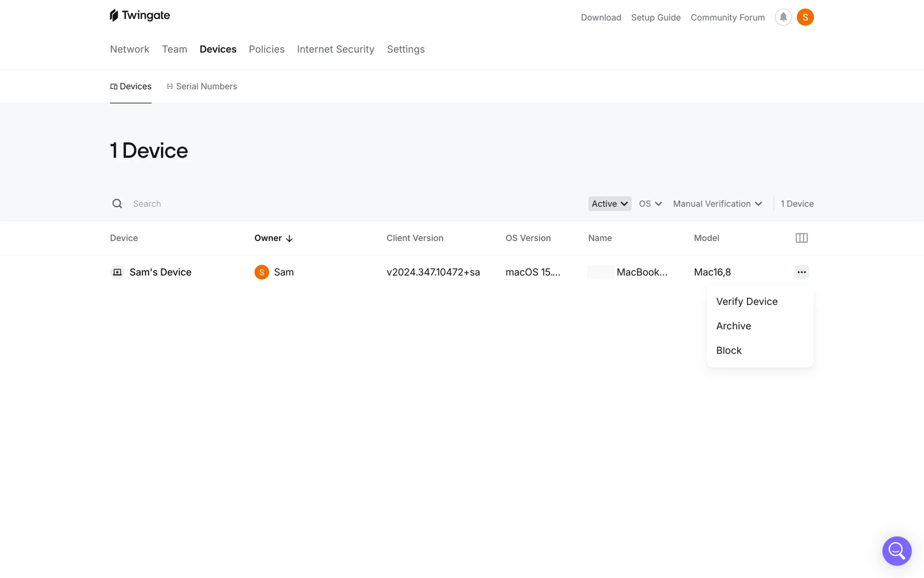Select Archive in the context menu
Screen dimensions: 924x578
click(733, 326)
